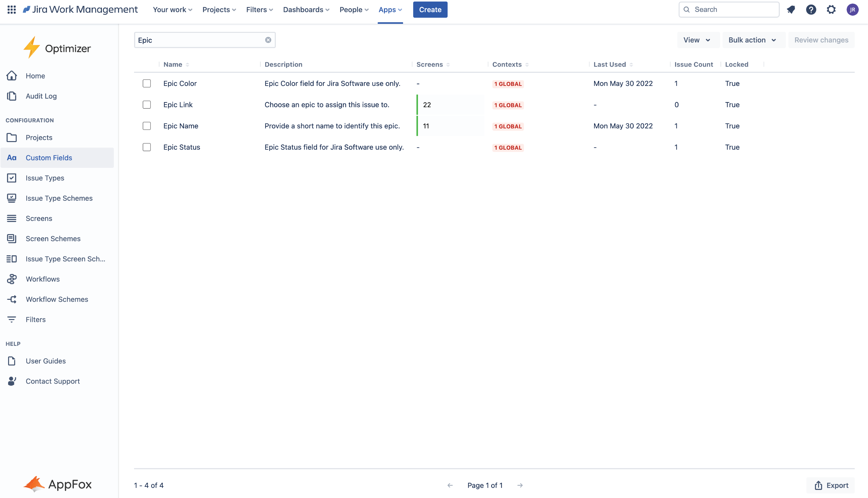
Task: Open Screen Schemes in sidebar
Action: click(x=53, y=239)
